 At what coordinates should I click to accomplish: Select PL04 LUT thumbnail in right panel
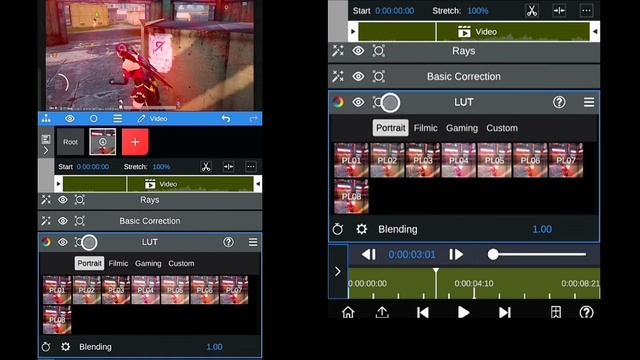coord(459,160)
